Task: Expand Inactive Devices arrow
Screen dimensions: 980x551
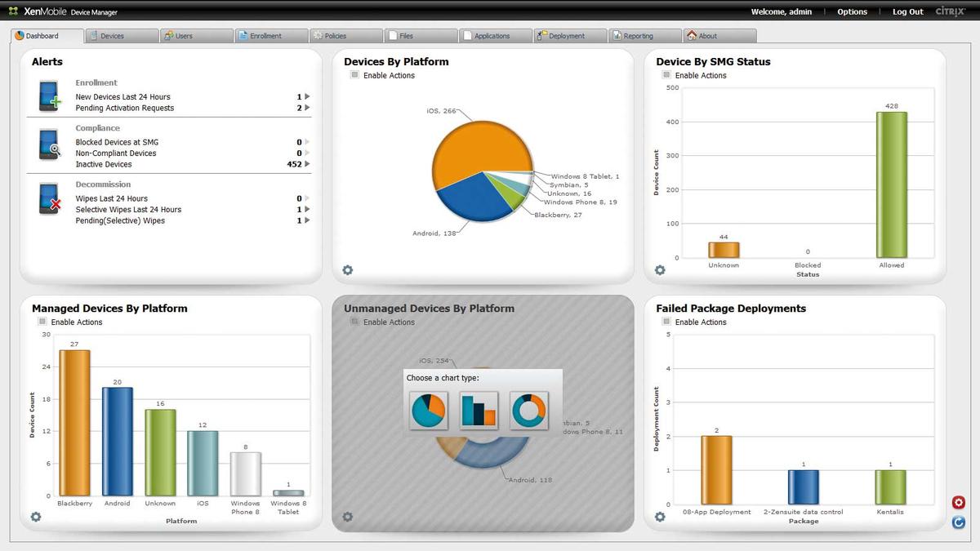Action: click(x=307, y=164)
